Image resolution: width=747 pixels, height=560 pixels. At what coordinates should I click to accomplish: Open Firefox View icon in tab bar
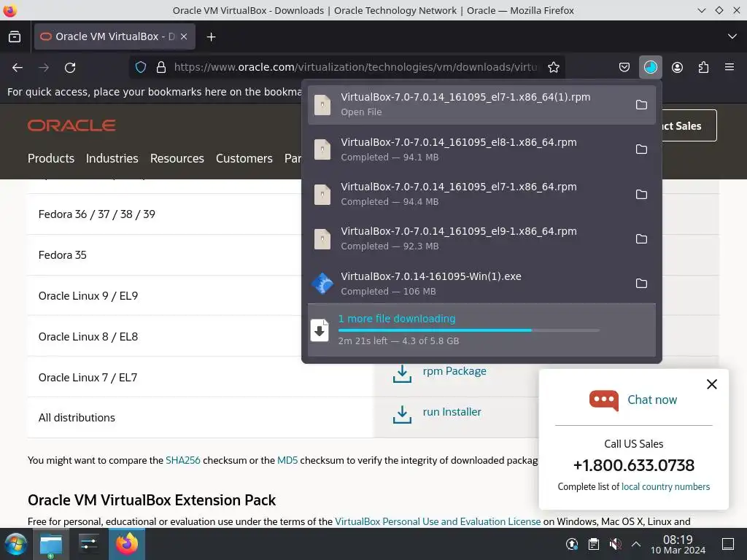coord(15,36)
